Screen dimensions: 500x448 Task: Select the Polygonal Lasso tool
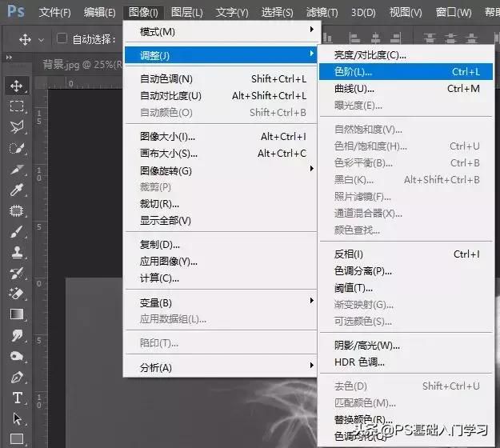click(x=16, y=127)
